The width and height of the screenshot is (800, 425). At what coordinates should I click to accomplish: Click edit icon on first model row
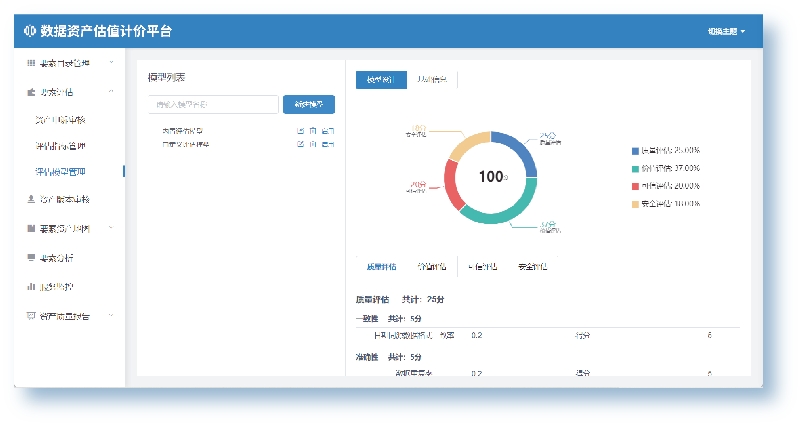300,131
